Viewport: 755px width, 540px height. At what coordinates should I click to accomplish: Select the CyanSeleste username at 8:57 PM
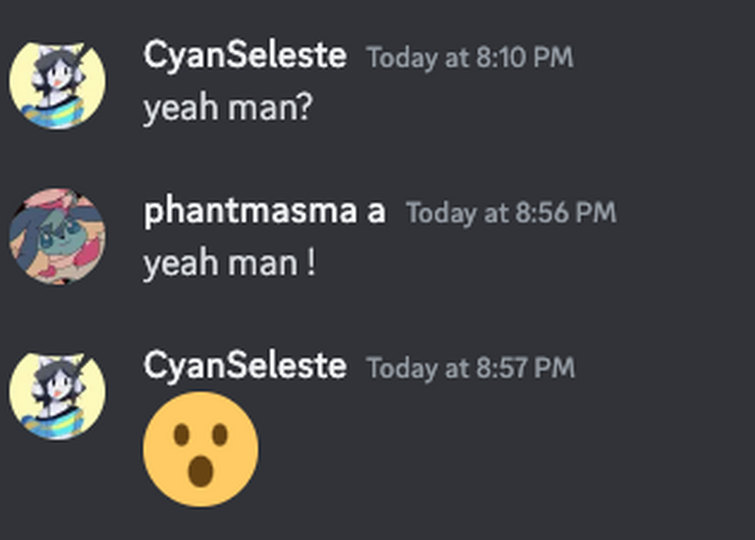245,366
